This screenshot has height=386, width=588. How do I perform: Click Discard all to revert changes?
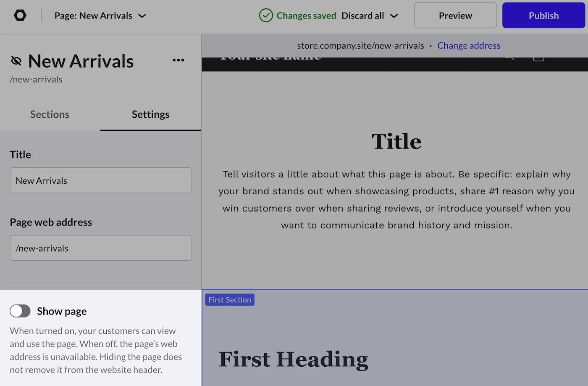point(363,16)
